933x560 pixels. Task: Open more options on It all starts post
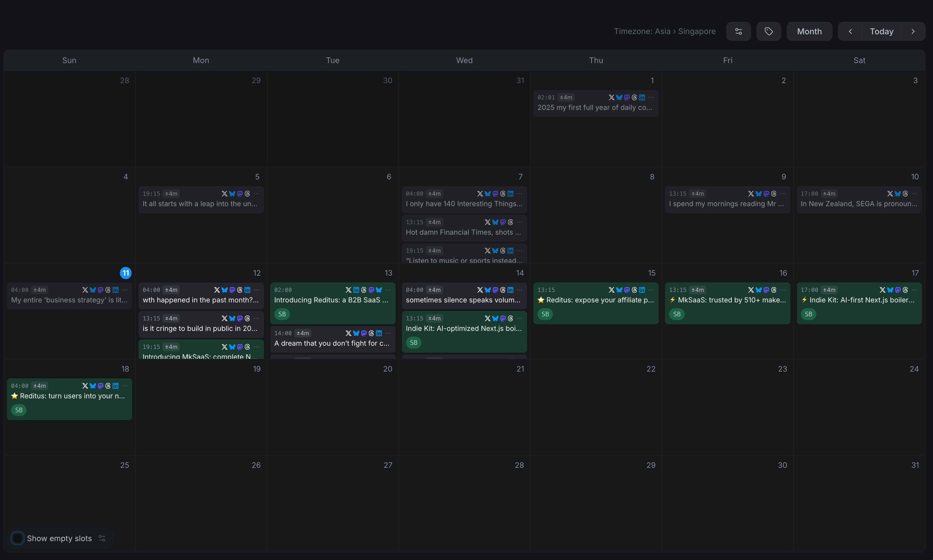(x=257, y=194)
